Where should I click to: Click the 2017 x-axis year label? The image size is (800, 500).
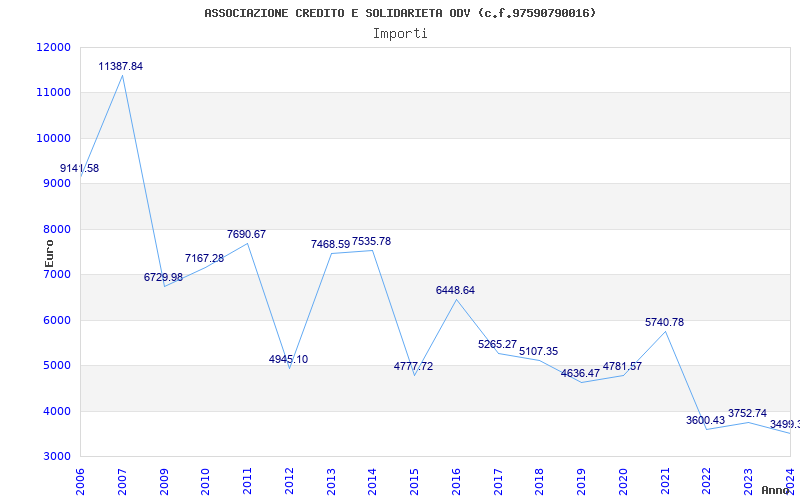point(498,482)
